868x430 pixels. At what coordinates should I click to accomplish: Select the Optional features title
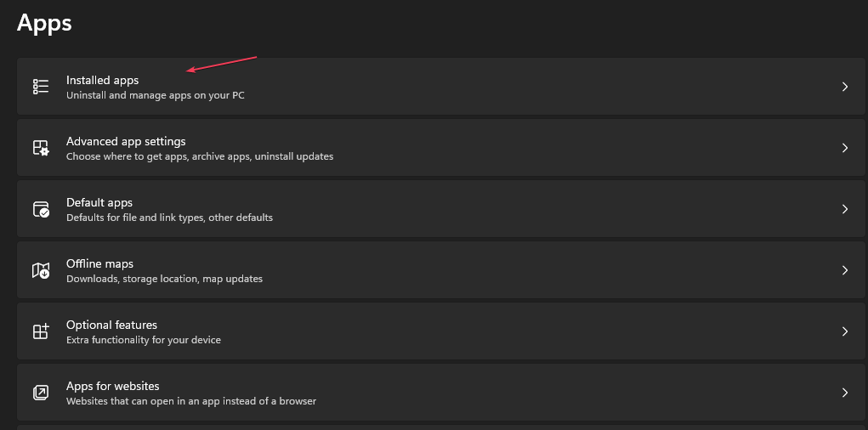[112, 325]
